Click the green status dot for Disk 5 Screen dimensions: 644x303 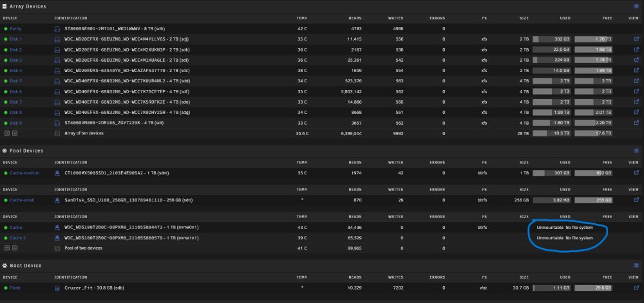[6, 81]
